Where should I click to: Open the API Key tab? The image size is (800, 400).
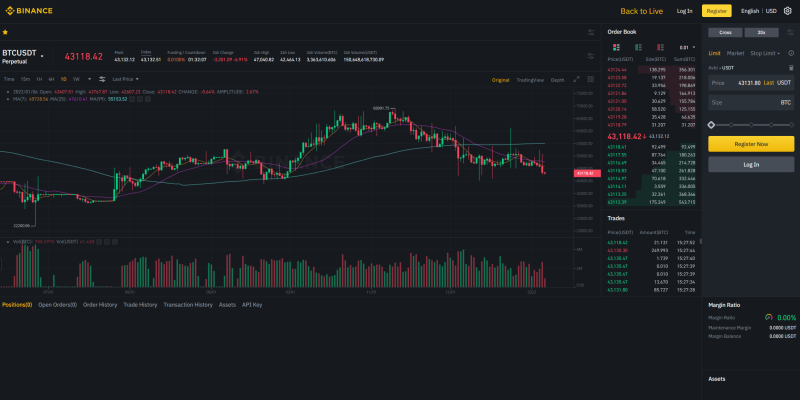click(252, 305)
